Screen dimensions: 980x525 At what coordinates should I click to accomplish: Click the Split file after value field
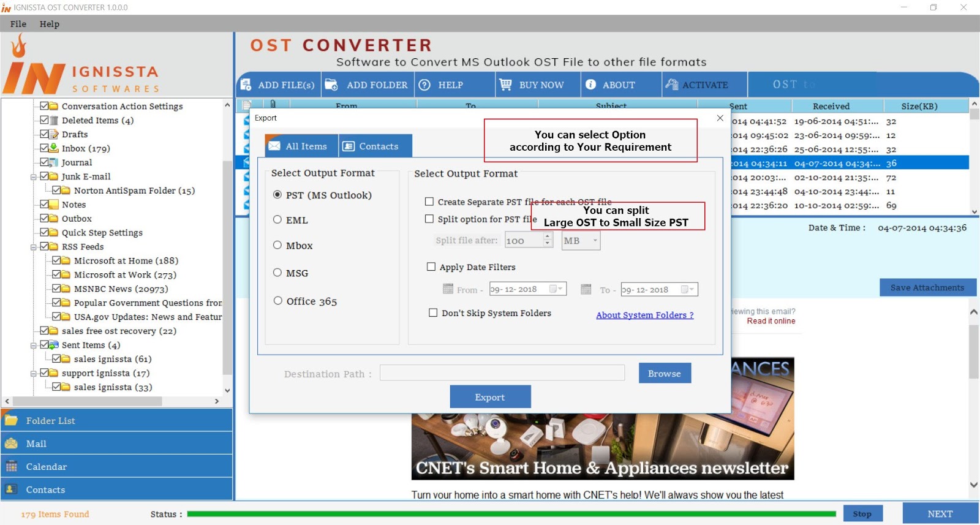524,240
